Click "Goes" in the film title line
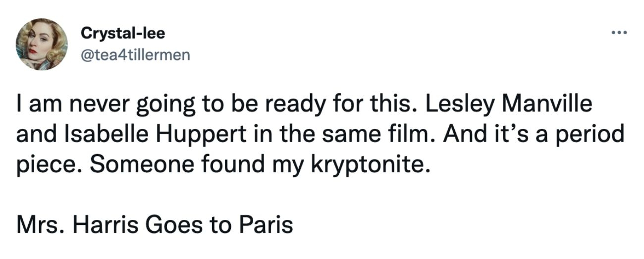This screenshot has width=644, height=259. [174, 225]
